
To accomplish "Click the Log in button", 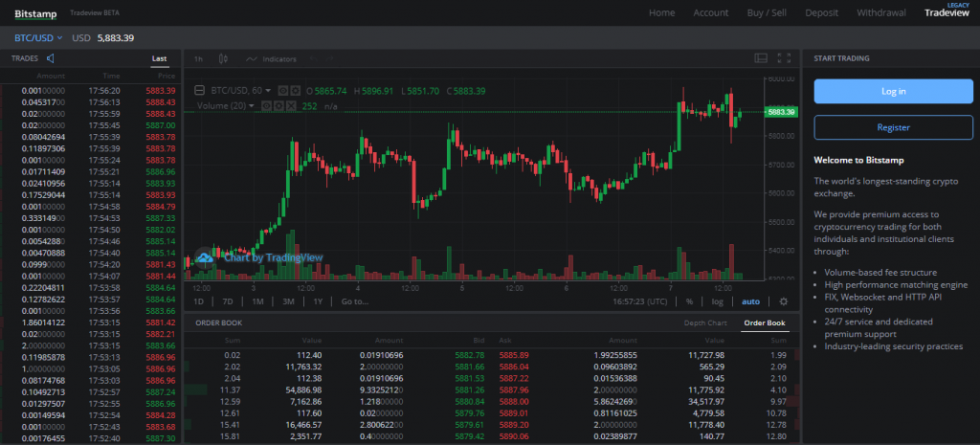I will (893, 91).
